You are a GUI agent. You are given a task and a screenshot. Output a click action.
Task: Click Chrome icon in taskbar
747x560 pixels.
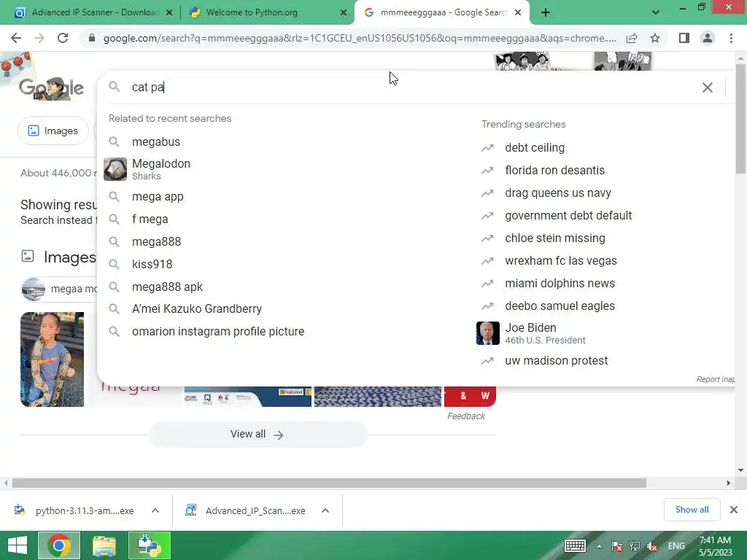tap(58, 545)
